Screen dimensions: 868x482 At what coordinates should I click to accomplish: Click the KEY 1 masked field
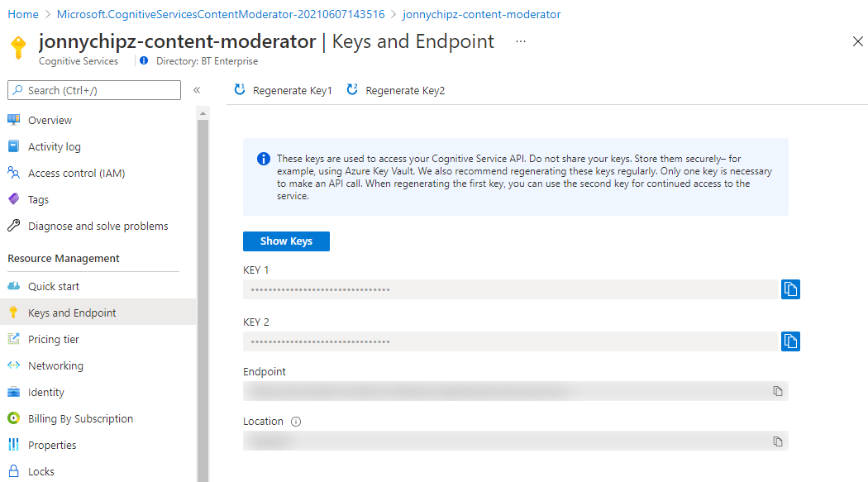click(508, 289)
